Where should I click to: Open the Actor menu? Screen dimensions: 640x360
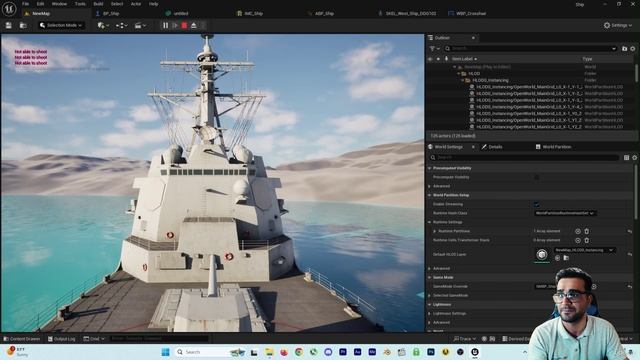click(136, 4)
